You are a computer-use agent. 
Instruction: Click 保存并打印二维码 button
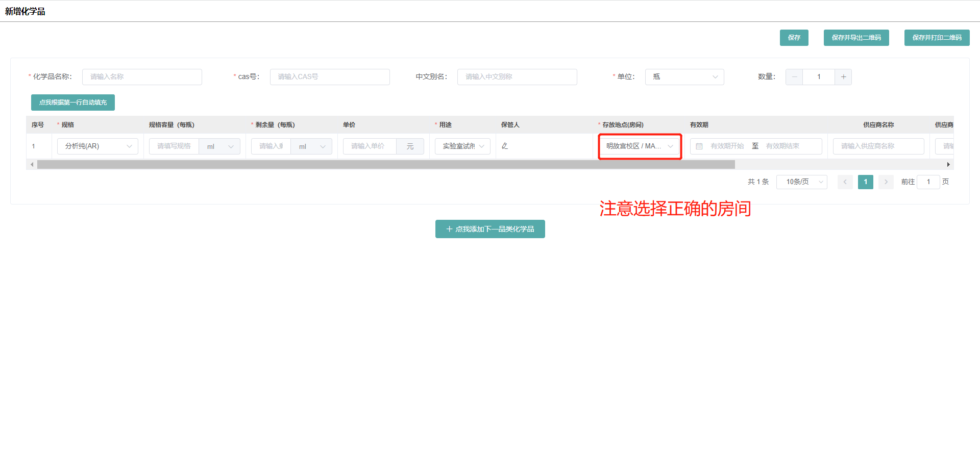click(x=937, y=38)
